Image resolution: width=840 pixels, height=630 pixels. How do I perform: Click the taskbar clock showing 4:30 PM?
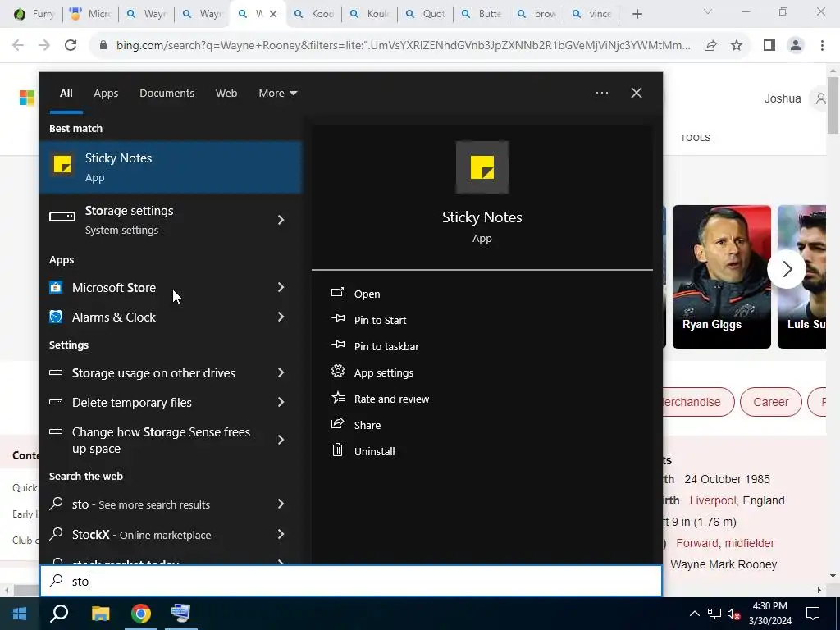coord(769,614)
